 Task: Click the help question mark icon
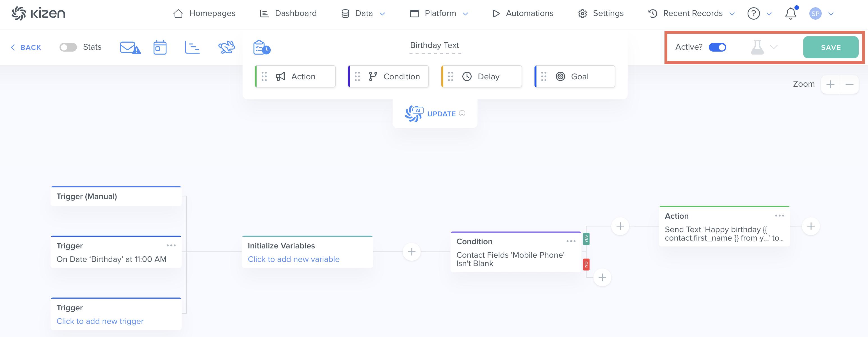coord(753,14)
